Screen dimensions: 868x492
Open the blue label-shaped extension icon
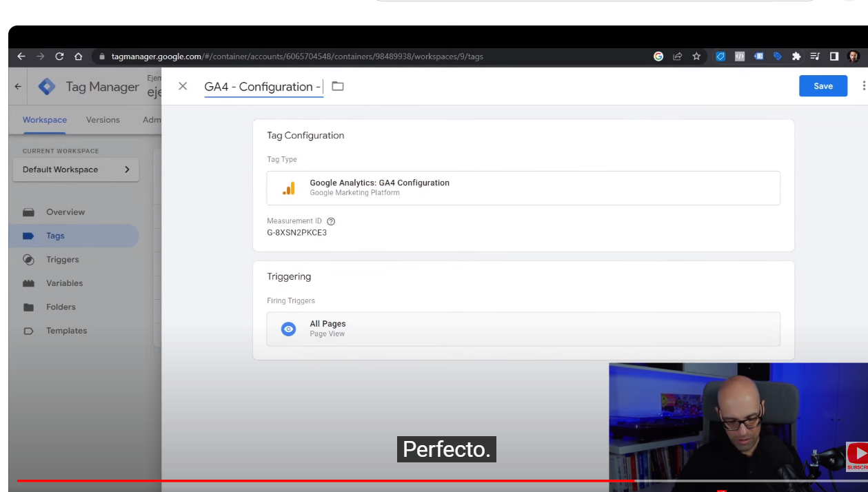coord(759,57)
